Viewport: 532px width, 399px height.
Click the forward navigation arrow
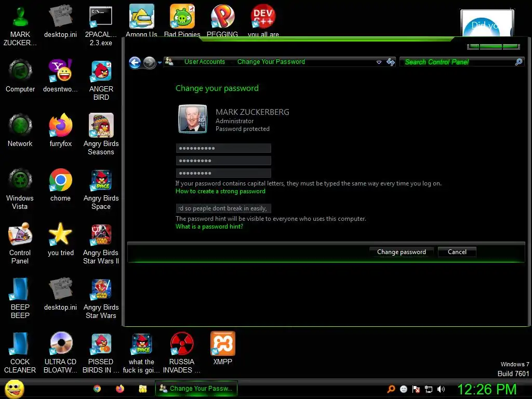(149, 62)
